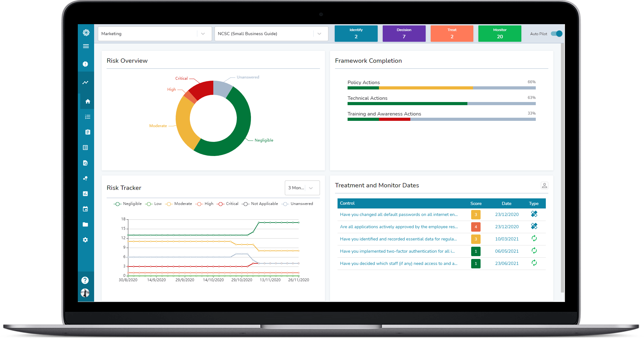The height and width of the screenshot is (339, 644).
Task: Go to the Home icon in sidebar
Action: point(88,101)
